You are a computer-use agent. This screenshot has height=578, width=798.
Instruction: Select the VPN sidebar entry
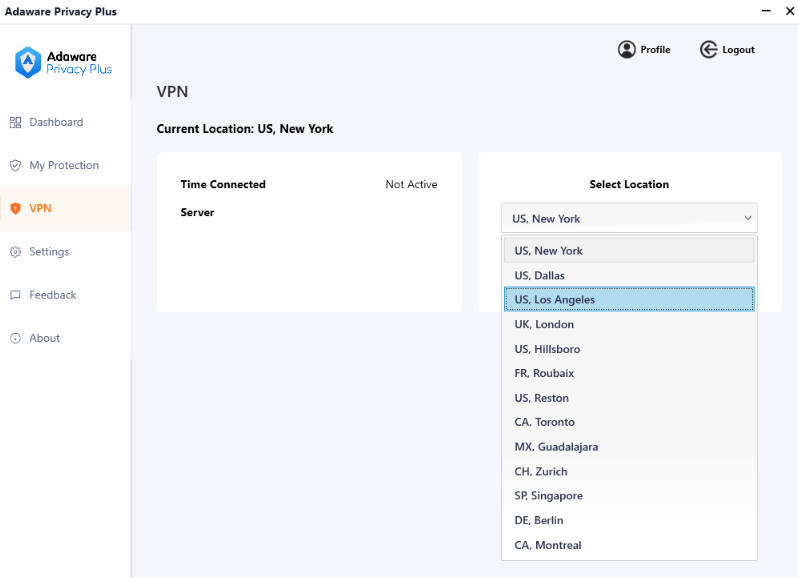(66, 208)
